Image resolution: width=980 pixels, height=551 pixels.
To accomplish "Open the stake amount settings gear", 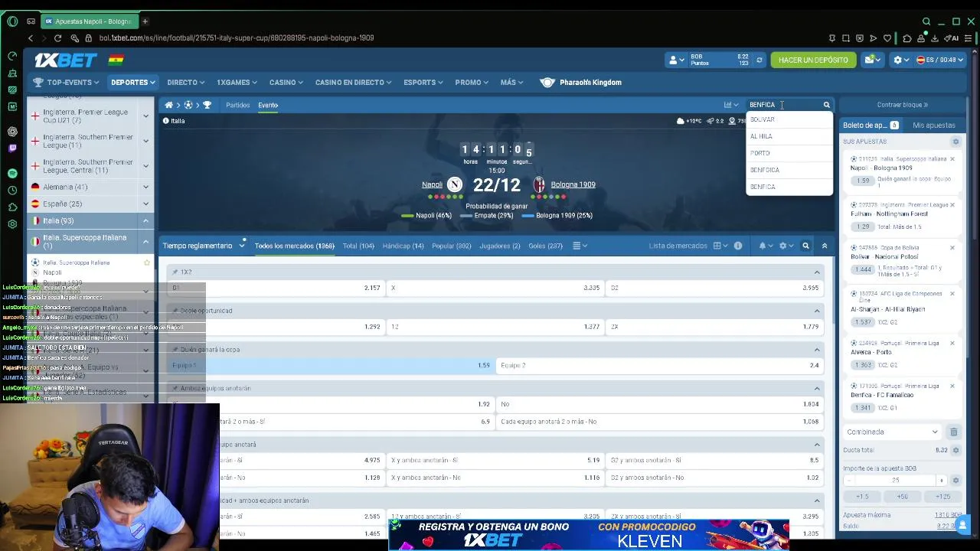I will point(955,480).
